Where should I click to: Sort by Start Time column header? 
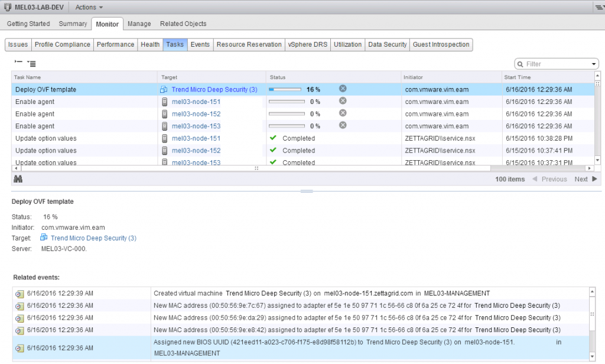pos(548,77)
